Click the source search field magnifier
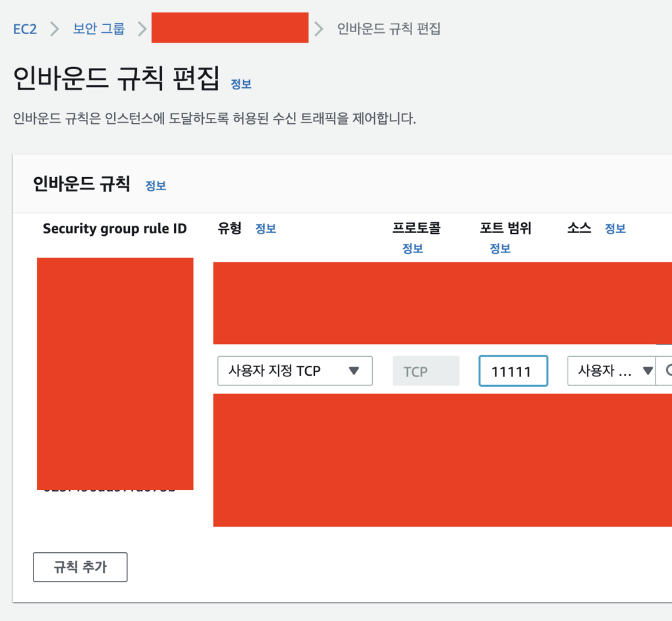 click(x=667, y=371)
